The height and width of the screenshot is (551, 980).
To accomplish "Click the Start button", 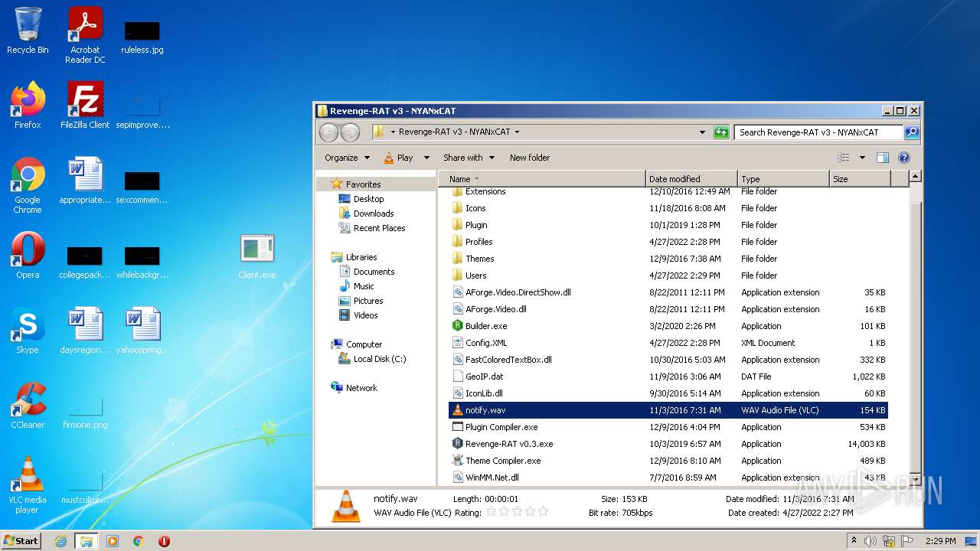I will (x=21, y=541).
